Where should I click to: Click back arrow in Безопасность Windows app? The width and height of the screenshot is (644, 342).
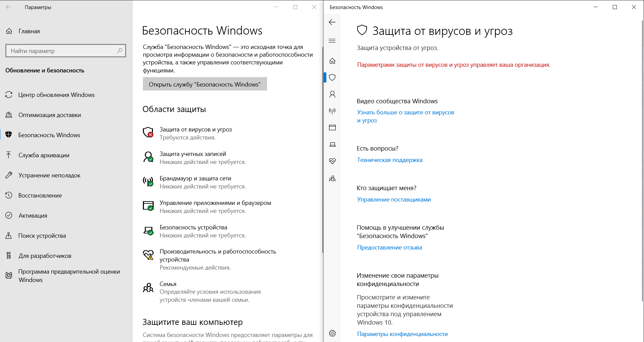332,22
